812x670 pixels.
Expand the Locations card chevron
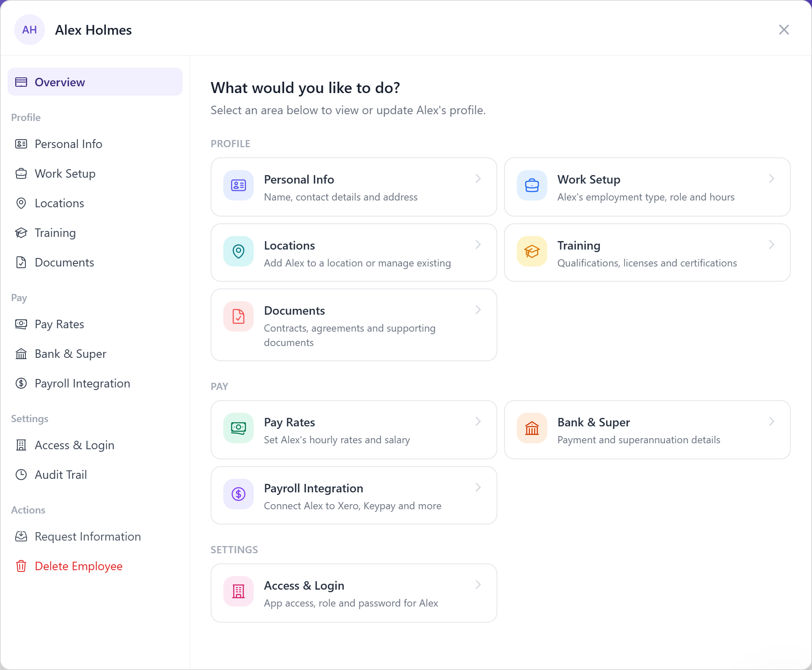(x=478, y=245)
